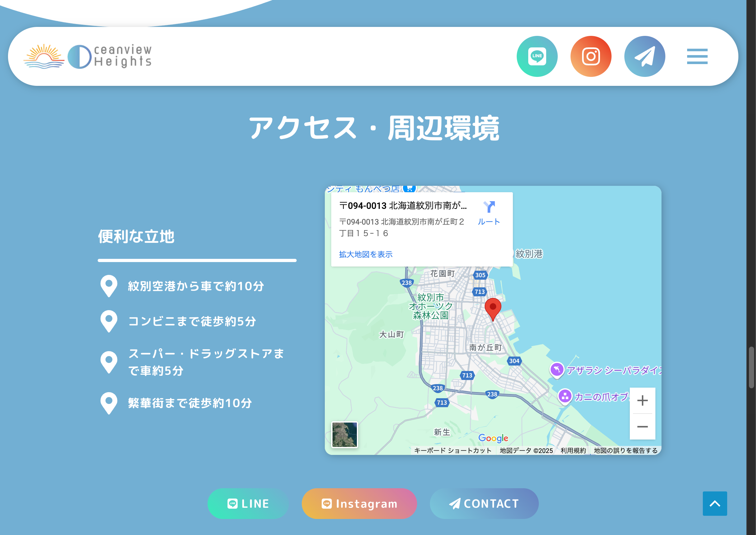Viewport: 756px width, 535px height.
Task: Click the pin icon beside 繁華街まで徒歩約10分
Action: [x=109, y=403]
